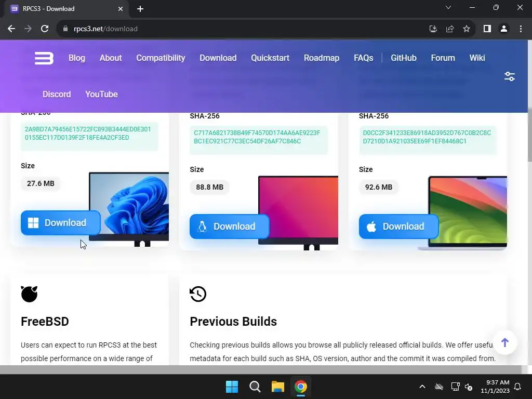532x399 pixels.
Task: Click the Linux pink monitor image
Action: tap(298, 213)
